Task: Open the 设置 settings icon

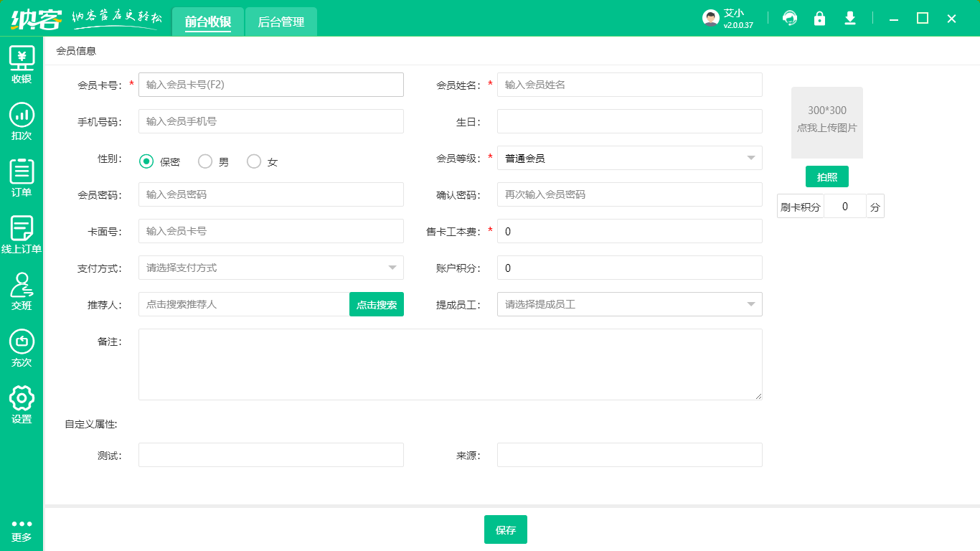Action: point(22,402)
